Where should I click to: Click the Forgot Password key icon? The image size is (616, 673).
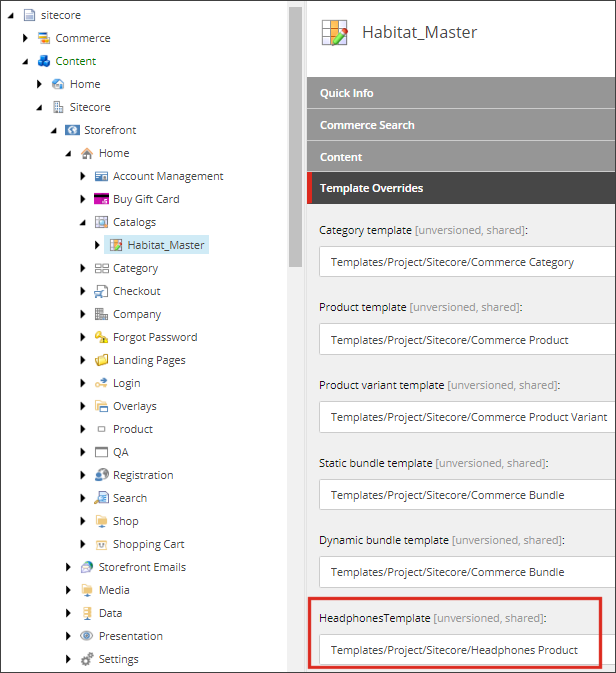[x=101, y=337]
